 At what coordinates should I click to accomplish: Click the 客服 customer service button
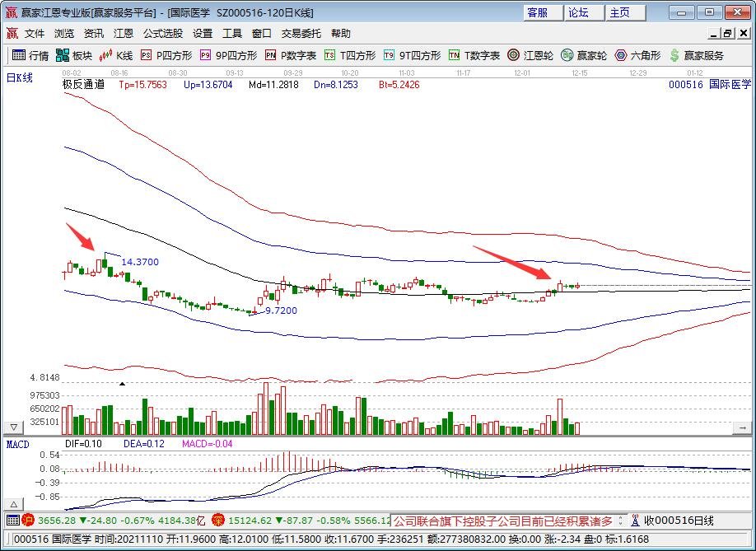538,12
